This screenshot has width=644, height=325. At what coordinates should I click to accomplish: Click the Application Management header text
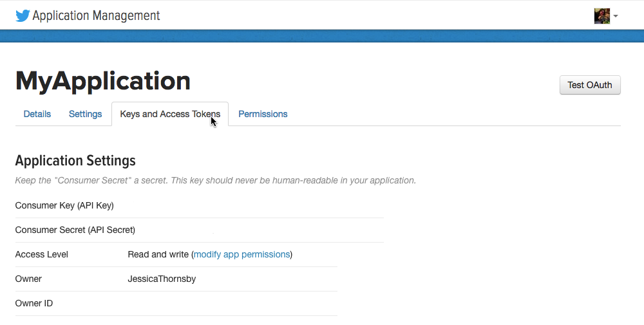[x=96, y=15]
